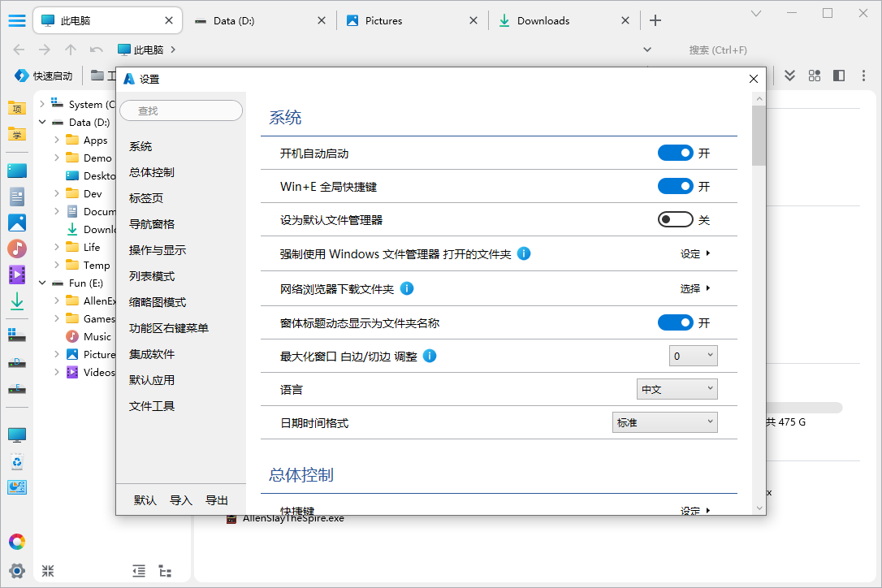Switch to the Data (D:) tab
Image resolution: width=882 pixels, height=588 pixels.
pos(259,21)
